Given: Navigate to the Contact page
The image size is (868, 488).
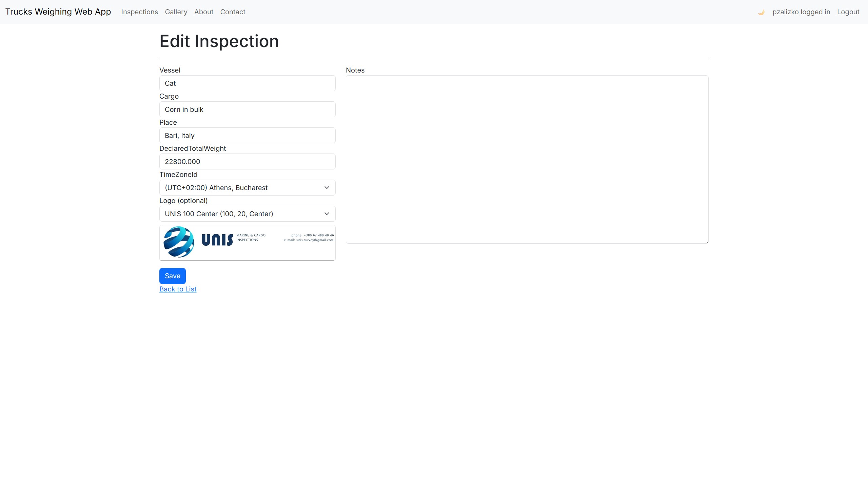Looking at the screenshot, I should 233,12.
